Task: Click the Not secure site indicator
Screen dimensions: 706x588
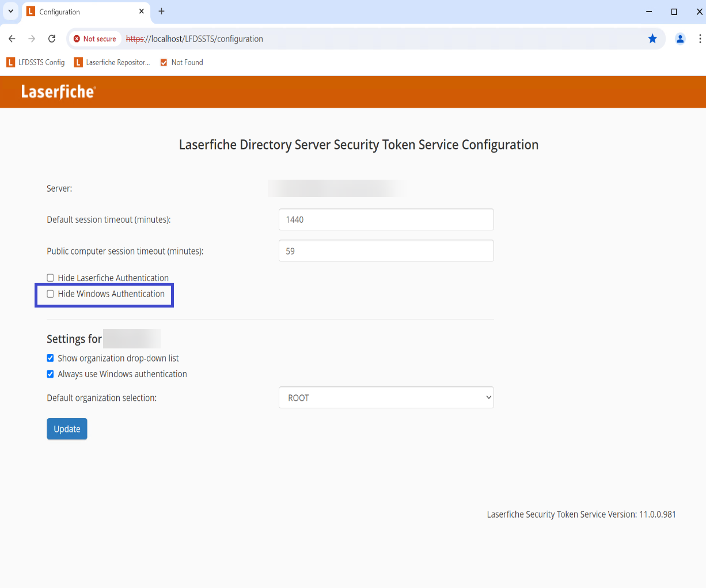Action: [94, 39]
